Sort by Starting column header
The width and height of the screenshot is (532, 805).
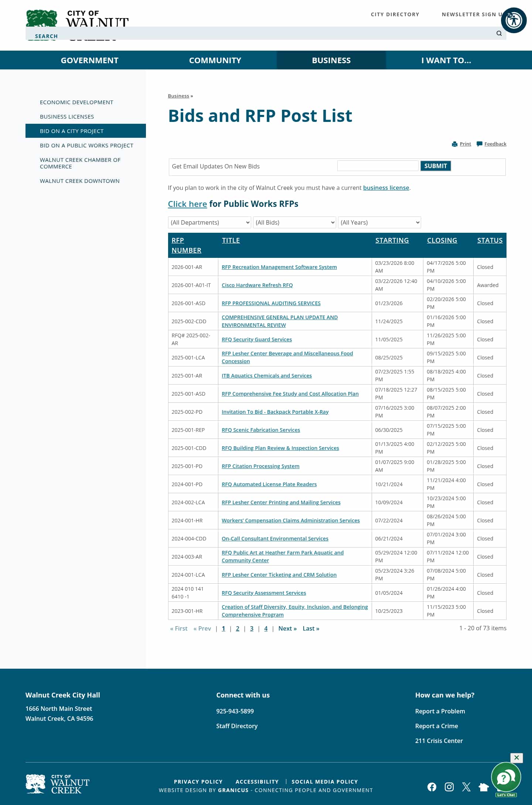[x=392, y=241]
